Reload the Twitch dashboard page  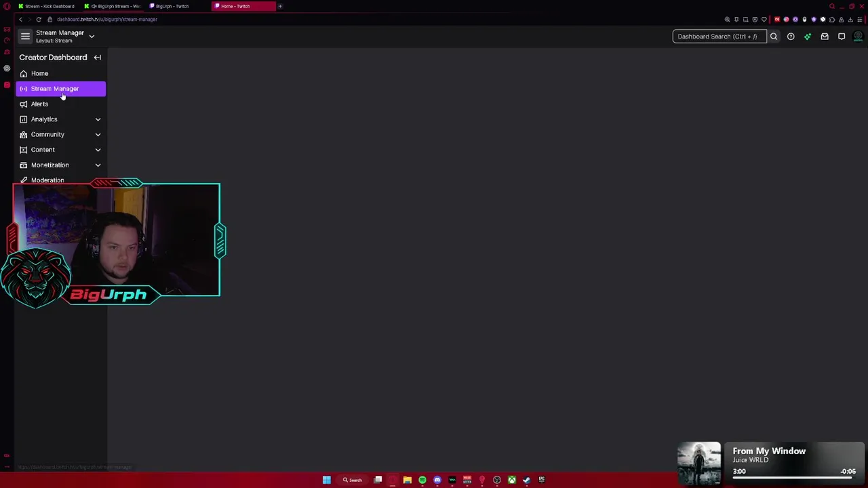39,20
